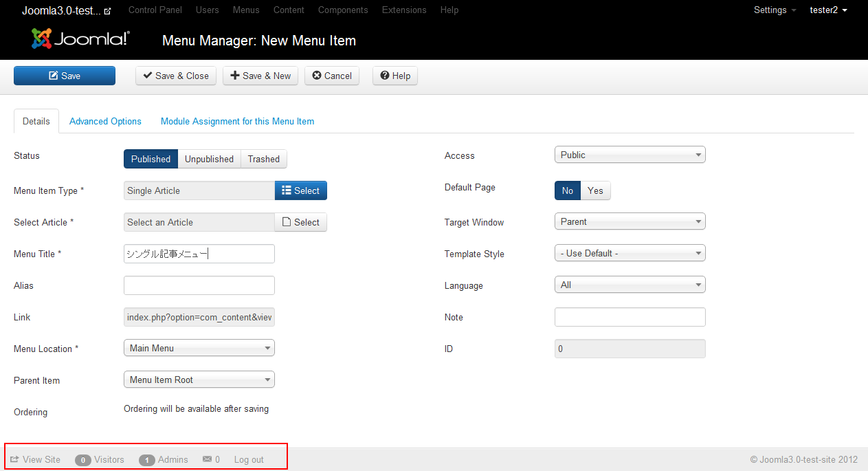Image resolution: width=868 pixels, height=471 pixels.
Task: Click the 'Menu Manager: New Menu Item' heading
Action: click(x=259, y=41)
